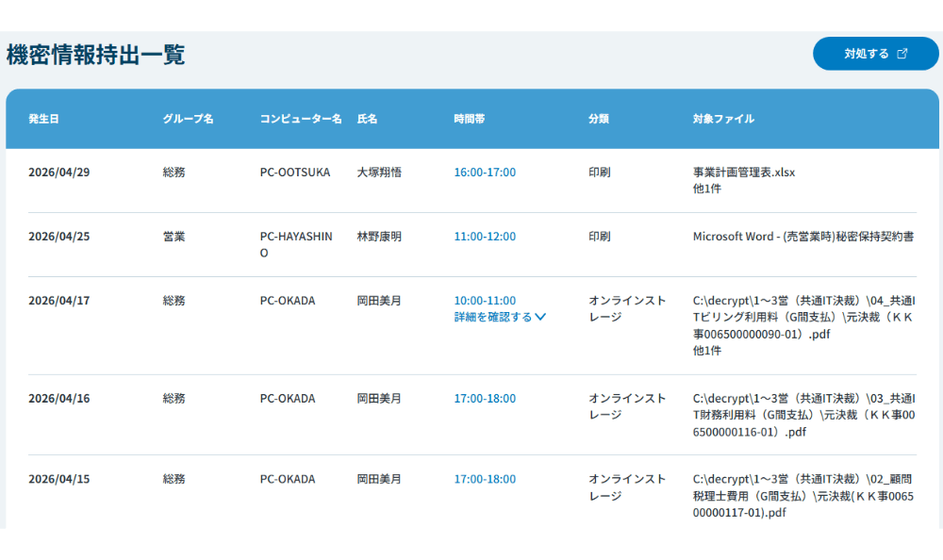Click 岡田美月 in the 2026/04/15 row
Viewport: 943px width, 560px height.
tap(379, 479)
